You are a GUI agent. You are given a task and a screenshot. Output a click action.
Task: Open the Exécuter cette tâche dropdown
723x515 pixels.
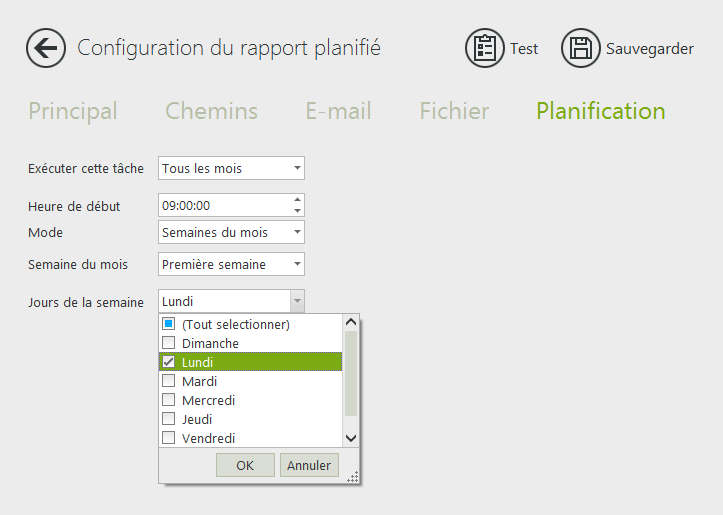231,168
